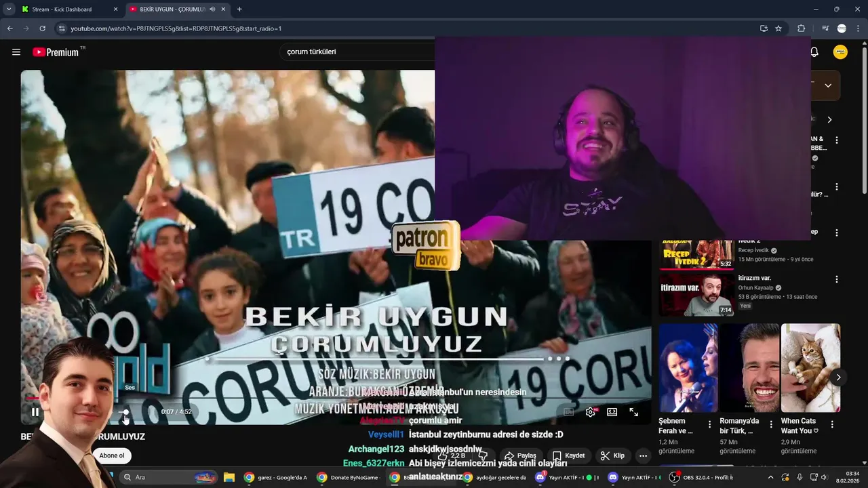Open options for When Cats Want You short

click(x=832, y=425)
